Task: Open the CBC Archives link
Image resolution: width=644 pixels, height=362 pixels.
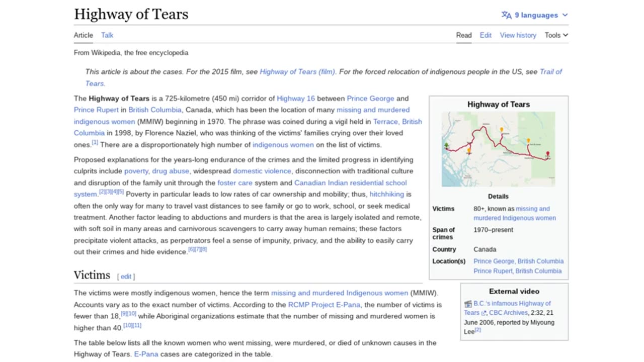Action: pos(508,313)
